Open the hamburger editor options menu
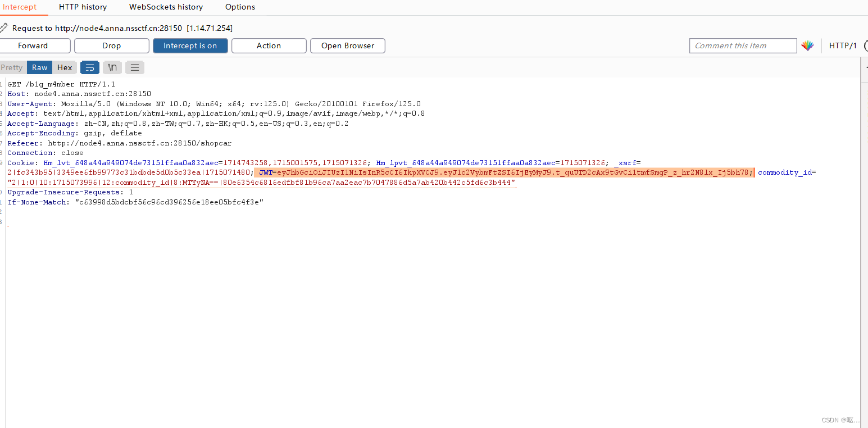868x428 pixels. [x=135, y=67]
